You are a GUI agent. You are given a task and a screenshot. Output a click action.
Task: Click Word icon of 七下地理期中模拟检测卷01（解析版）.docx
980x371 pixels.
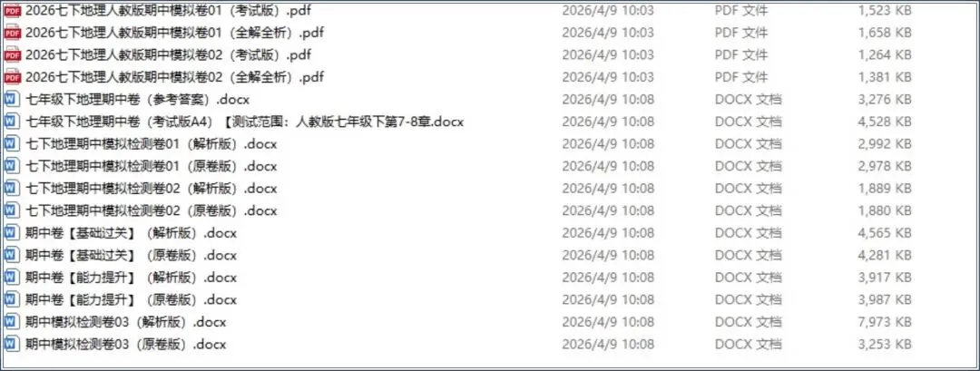(12, 144)
